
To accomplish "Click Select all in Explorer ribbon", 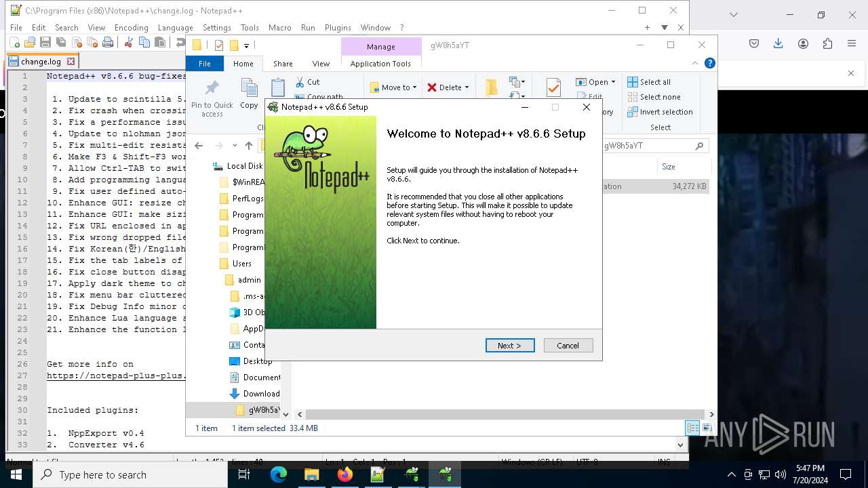I will 649,82.
